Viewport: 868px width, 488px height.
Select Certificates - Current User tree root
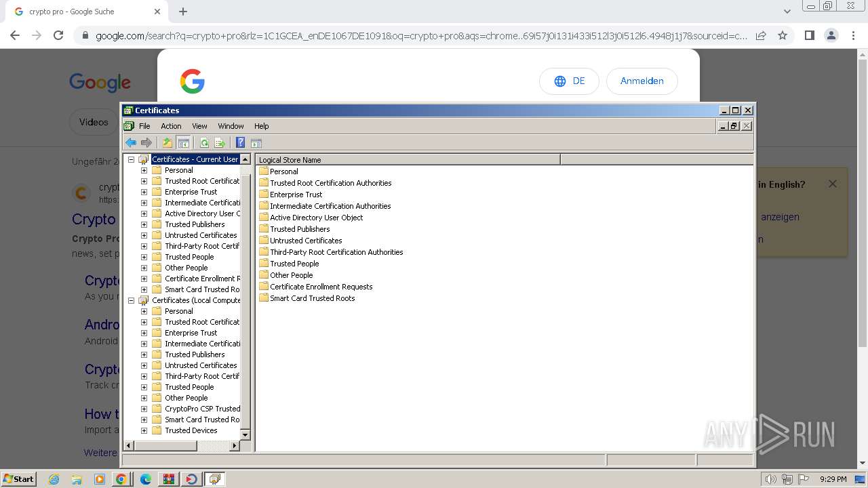(195, 159)
